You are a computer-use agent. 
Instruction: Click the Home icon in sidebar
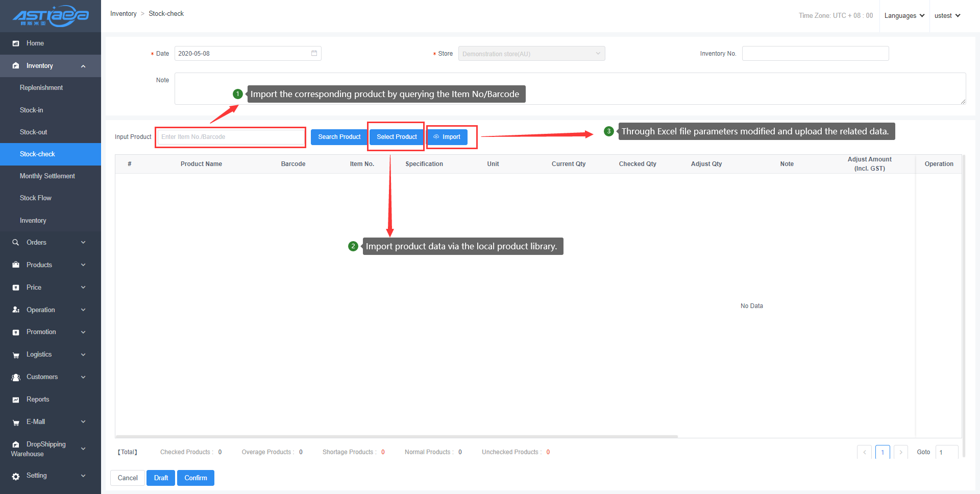point(16,43)
